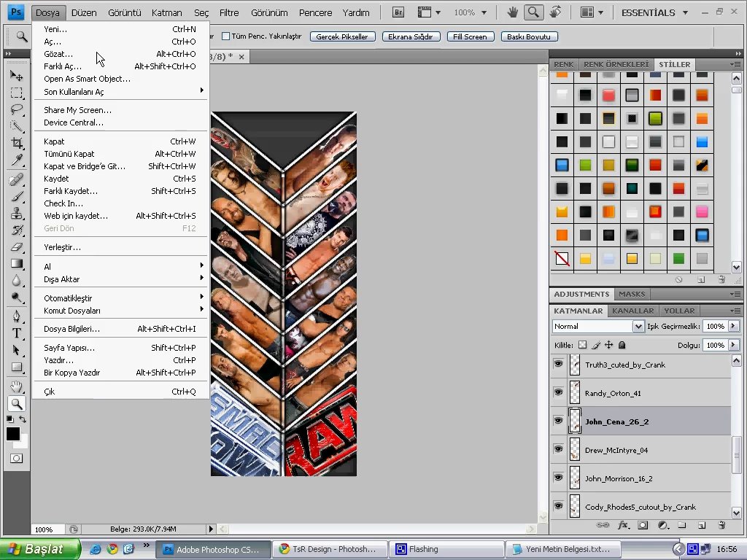The height and width of the screenshot is (560, 747).
Task: Launch Bridge from the application bar
Action: coord(398,12)
